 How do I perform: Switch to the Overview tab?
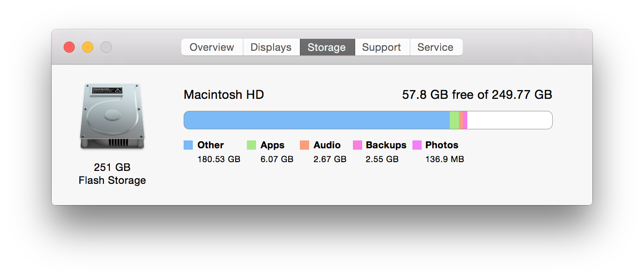[212, 47]
